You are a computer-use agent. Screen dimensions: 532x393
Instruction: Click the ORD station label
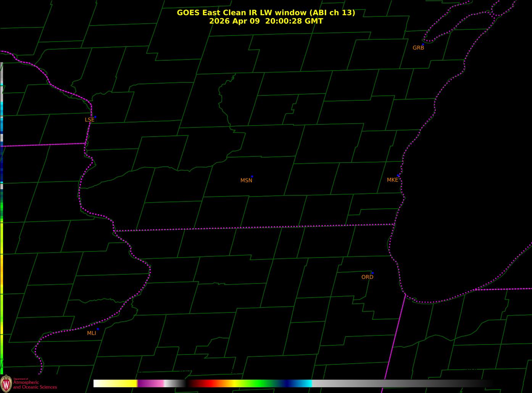tap(367, 277)
